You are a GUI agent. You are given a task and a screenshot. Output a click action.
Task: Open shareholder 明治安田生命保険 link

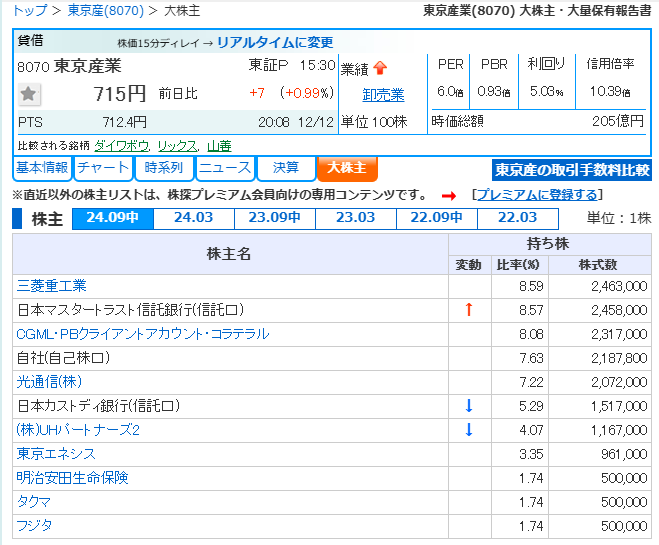72,478
